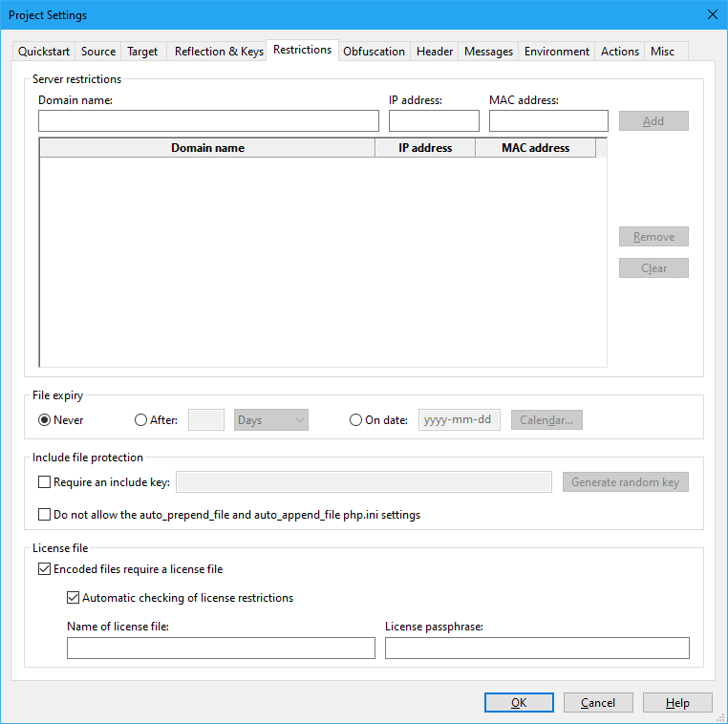The width and height of the screenshot is (728, 724).
Task: Focus the IP address text box
Action: 434,121
